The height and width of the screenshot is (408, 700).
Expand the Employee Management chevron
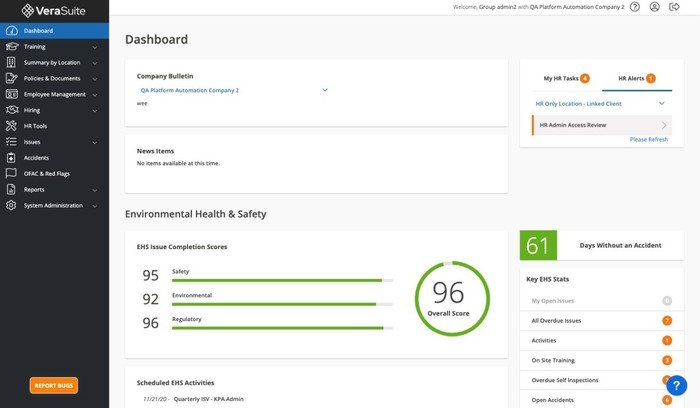(95, 95)
